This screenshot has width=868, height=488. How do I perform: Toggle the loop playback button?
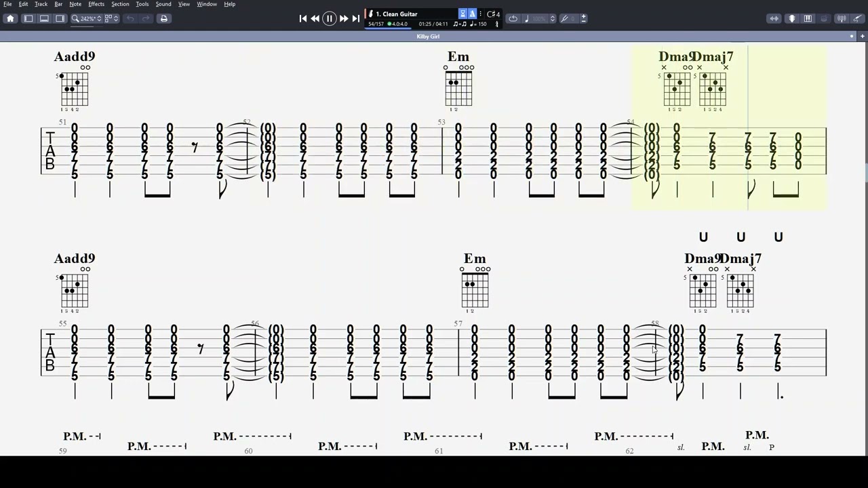click(513, 18)
